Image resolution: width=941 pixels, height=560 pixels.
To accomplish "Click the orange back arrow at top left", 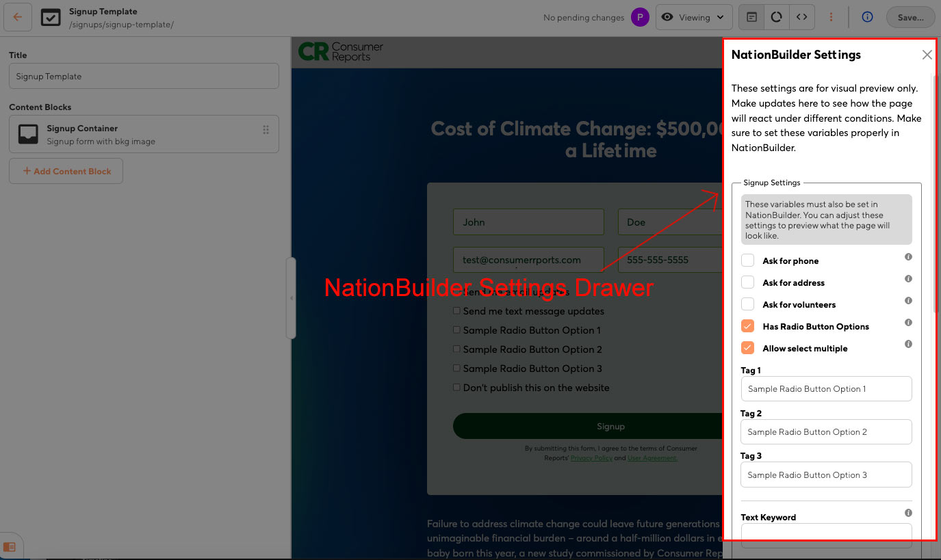I will coord(17,17).
